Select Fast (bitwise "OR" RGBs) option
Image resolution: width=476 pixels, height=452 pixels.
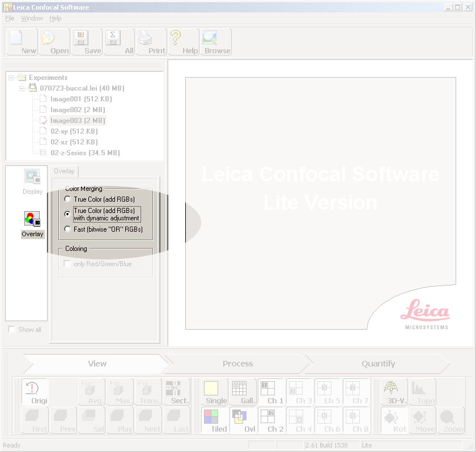click(67, 229)
